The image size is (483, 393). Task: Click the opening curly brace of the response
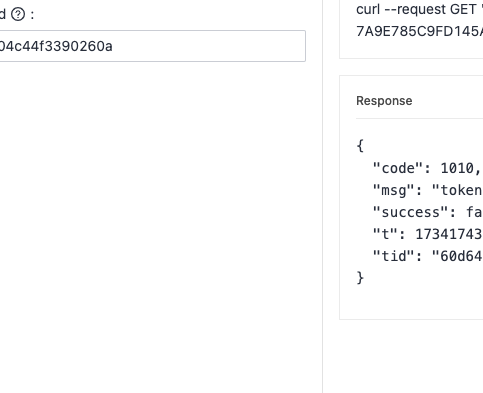tap(360, 146)
